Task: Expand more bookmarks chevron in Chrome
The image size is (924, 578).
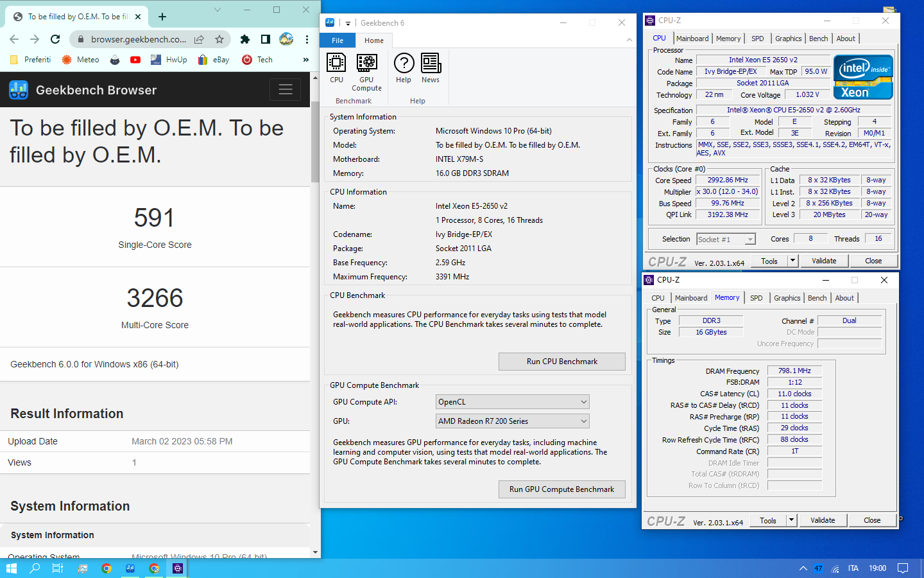Action: click(306, 60)
